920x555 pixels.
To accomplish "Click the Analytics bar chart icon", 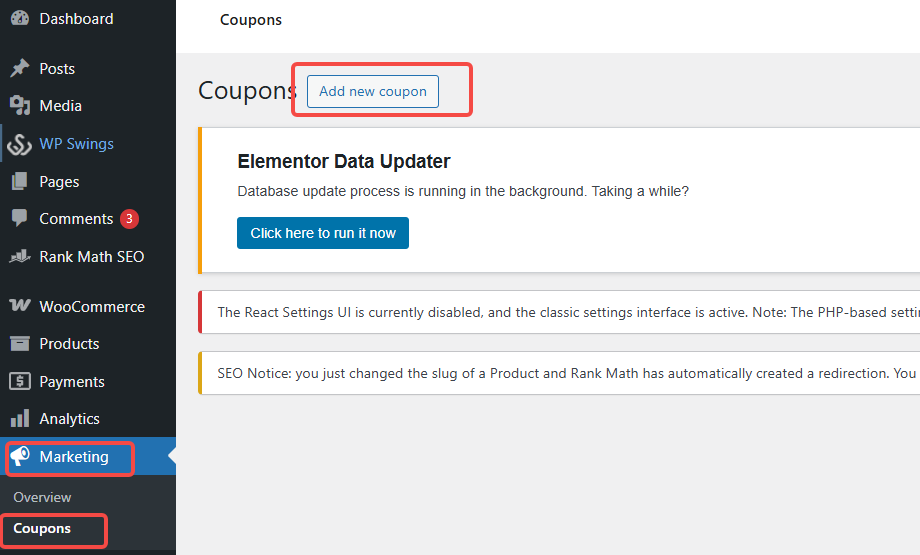I will click(x=20, y=418).
